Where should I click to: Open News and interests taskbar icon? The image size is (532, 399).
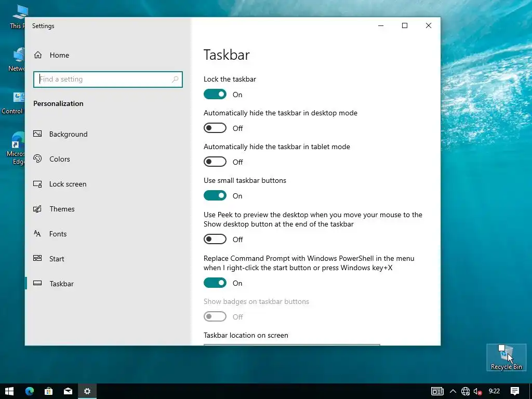(437, 391)
